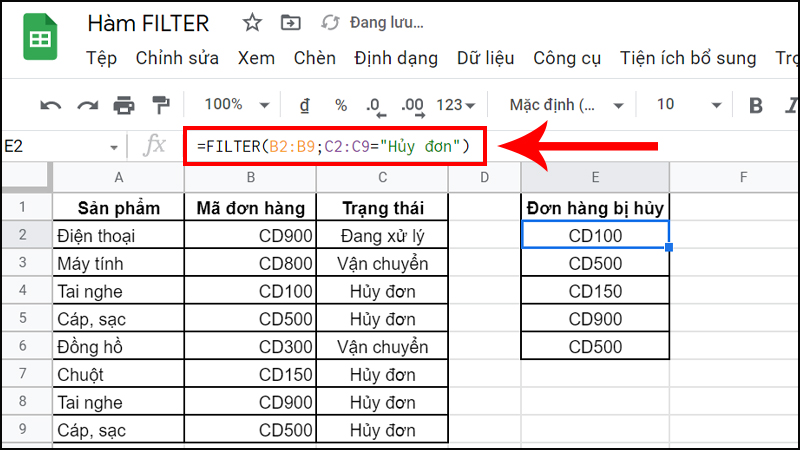800x450 pixels.
Task: Click the Google Sheets home icon
Action: (40, 40)
